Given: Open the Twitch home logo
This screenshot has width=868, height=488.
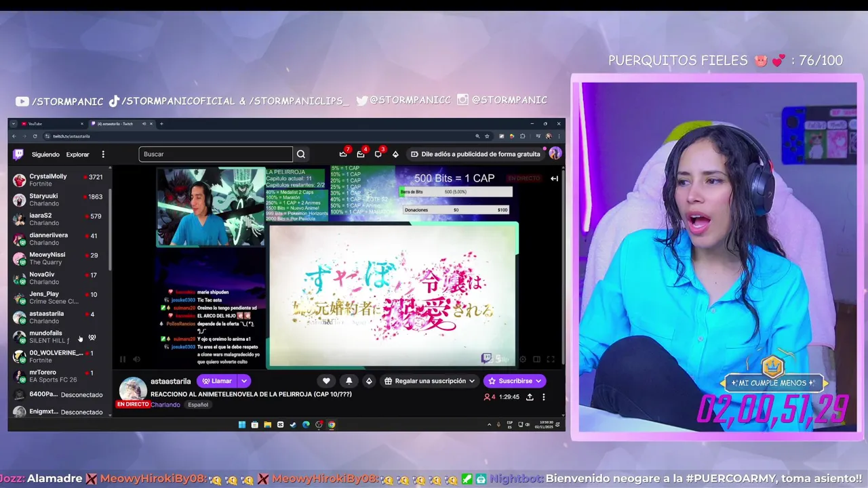Looking at the screenshot, I should coord(18,155).
